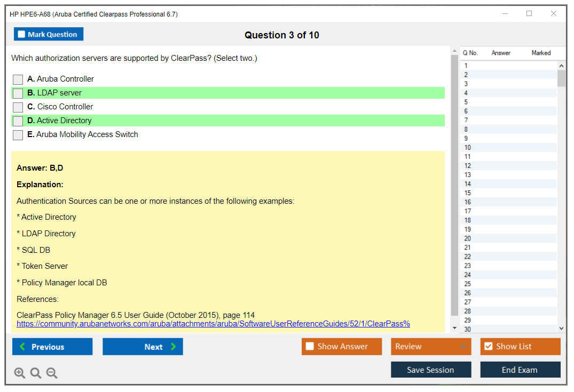Click the reset zoom magnifier icon
This screenshot has height=392, width=574.
click(36, 373)
